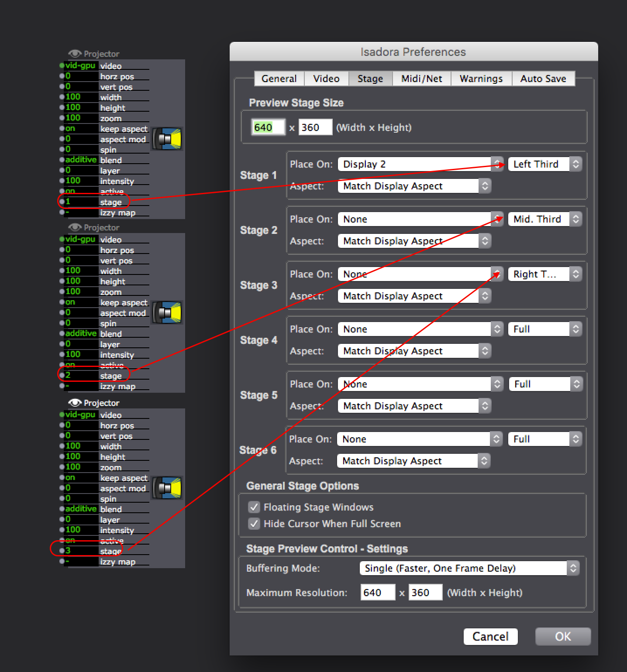This screenshot has height=672, width=627.
Task: Open Stage 5 Place On dropdown
Action: click(421, 384)
